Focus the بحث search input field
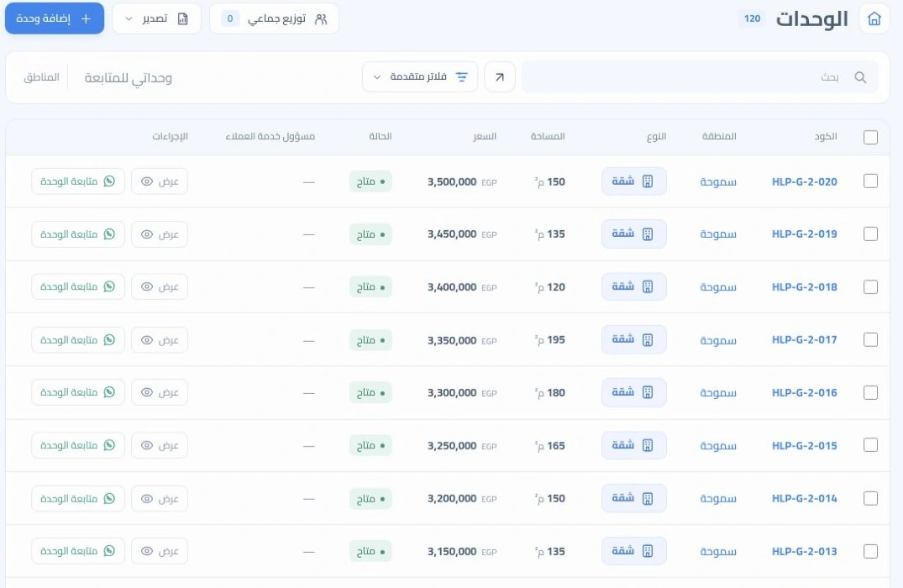This screenshot has height=588, width=903. point(700,77)
